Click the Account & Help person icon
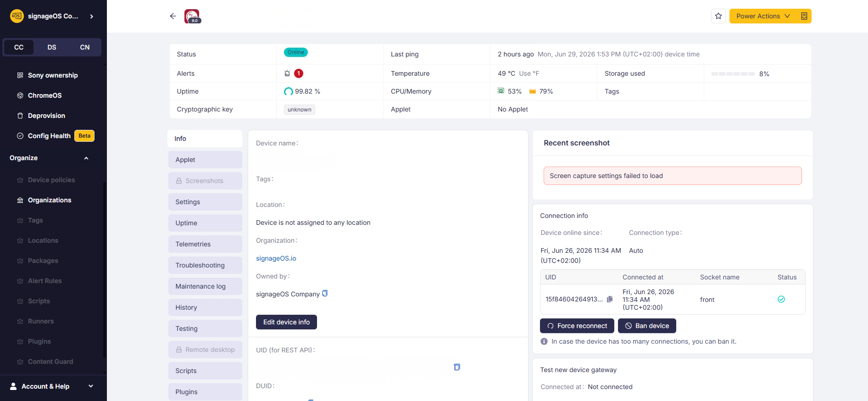Screen dimensions: 868x401 pyautogui.click(x=13, y=386)
